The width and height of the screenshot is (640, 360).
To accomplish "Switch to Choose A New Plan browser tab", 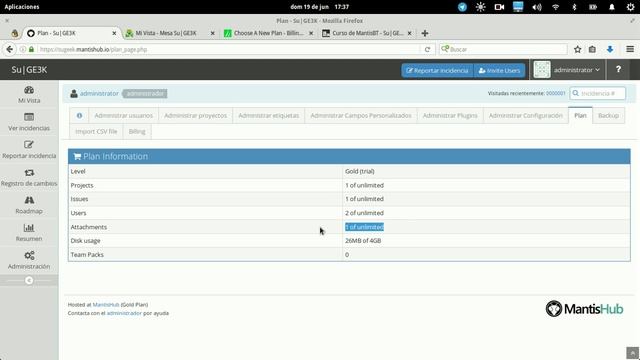I will 268,33.
